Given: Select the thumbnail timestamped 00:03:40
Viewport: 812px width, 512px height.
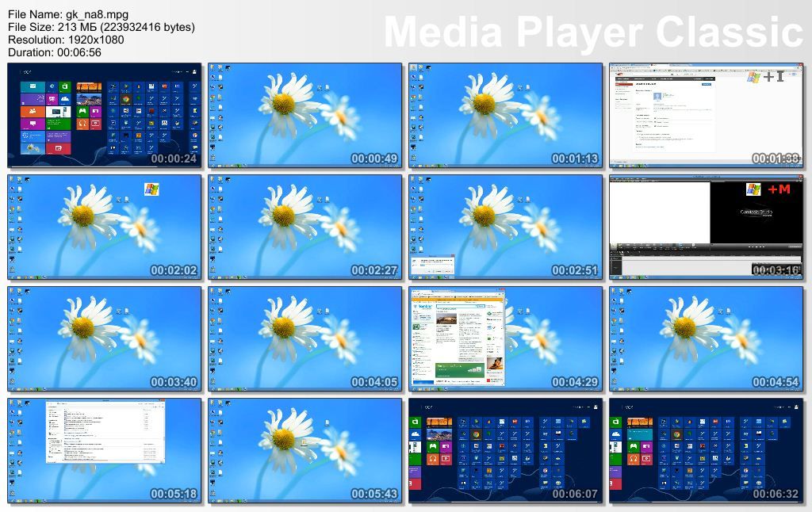Looking at the screenshot, I should 105,339.
